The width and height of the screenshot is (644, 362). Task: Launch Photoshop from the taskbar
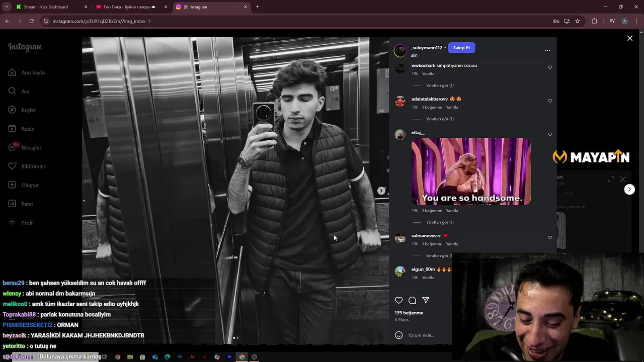coord(180,357)
